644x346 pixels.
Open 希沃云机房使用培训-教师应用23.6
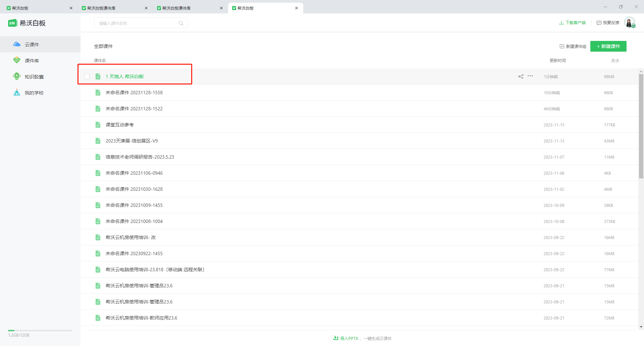click(x=141, y=318)
